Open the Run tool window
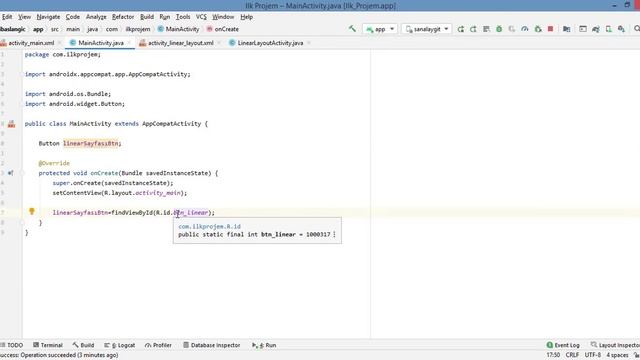 (264, 345)
